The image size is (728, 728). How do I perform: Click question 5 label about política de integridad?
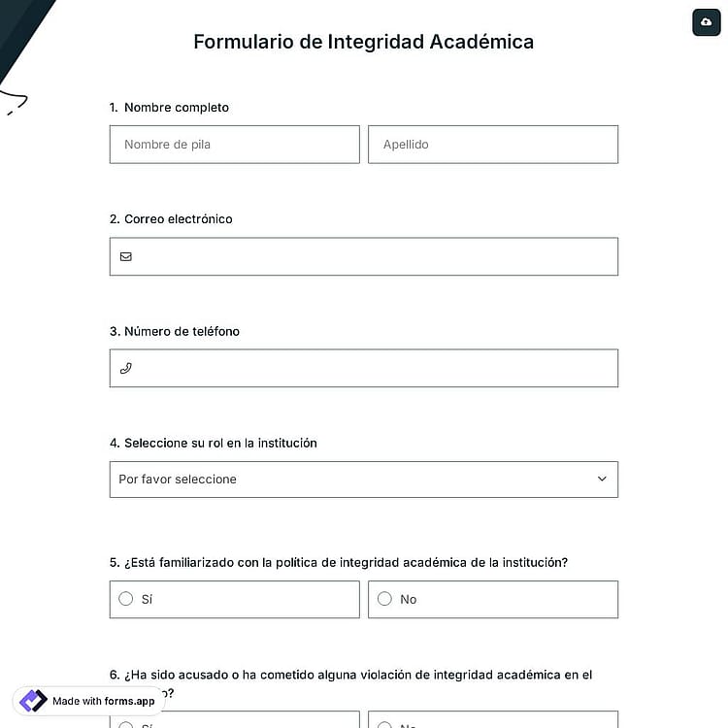(346, 562)
